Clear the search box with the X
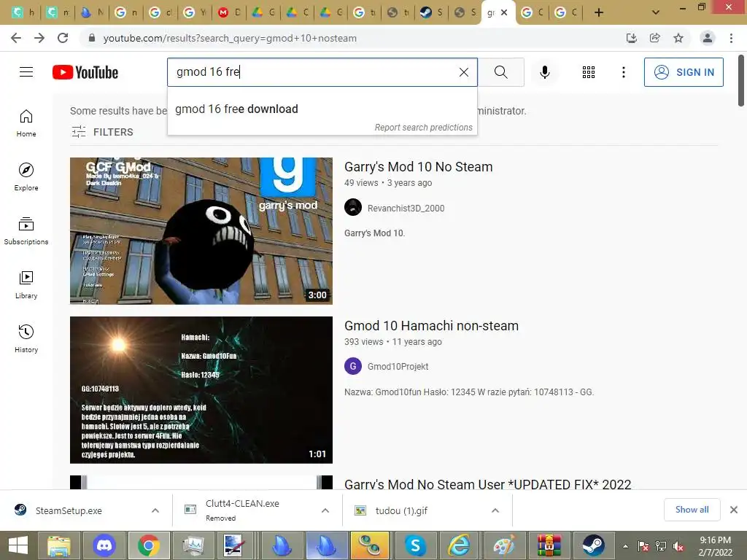Screen dimensions: 747x560 463,72
